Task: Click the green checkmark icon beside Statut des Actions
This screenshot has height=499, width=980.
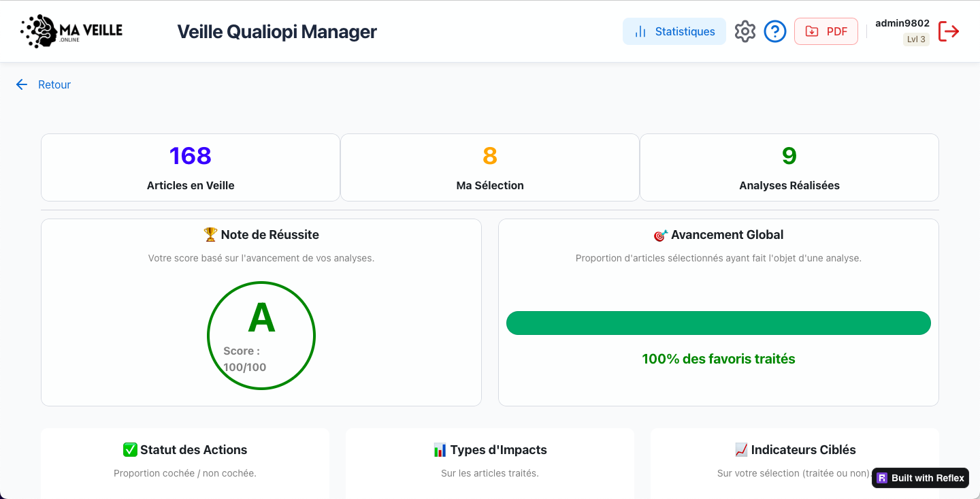Action: click(x=130, y=450)
